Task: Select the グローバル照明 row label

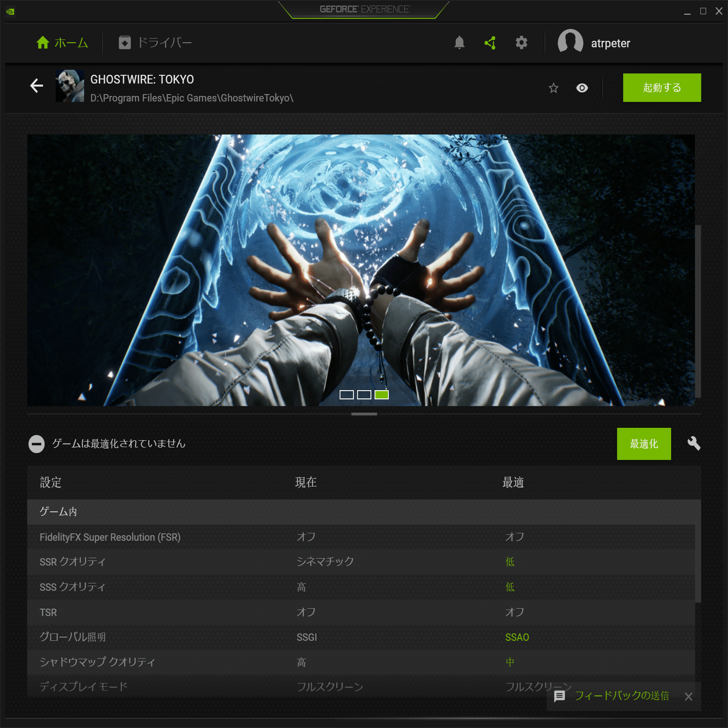Action: [73, 637]
